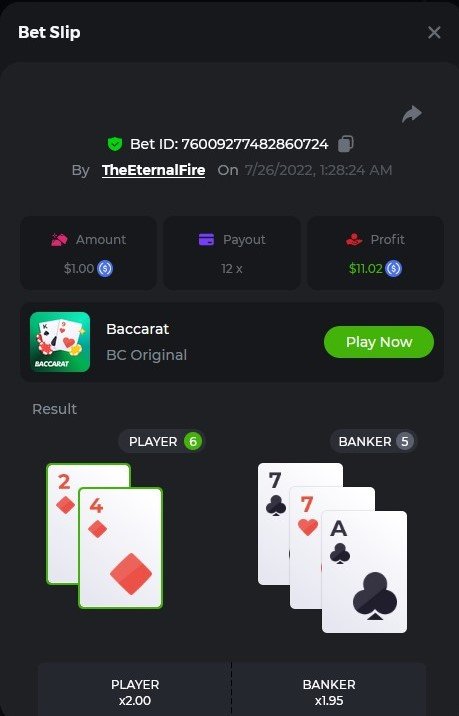
Task: Open TheEternalFire user profile link
Action: pyautogui.click(x=153, y=170)
